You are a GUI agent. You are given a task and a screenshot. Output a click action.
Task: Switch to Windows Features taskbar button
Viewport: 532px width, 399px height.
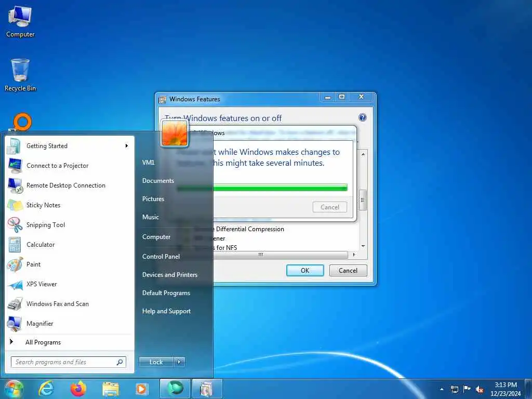pyautogui.click(x=207, y=389)
